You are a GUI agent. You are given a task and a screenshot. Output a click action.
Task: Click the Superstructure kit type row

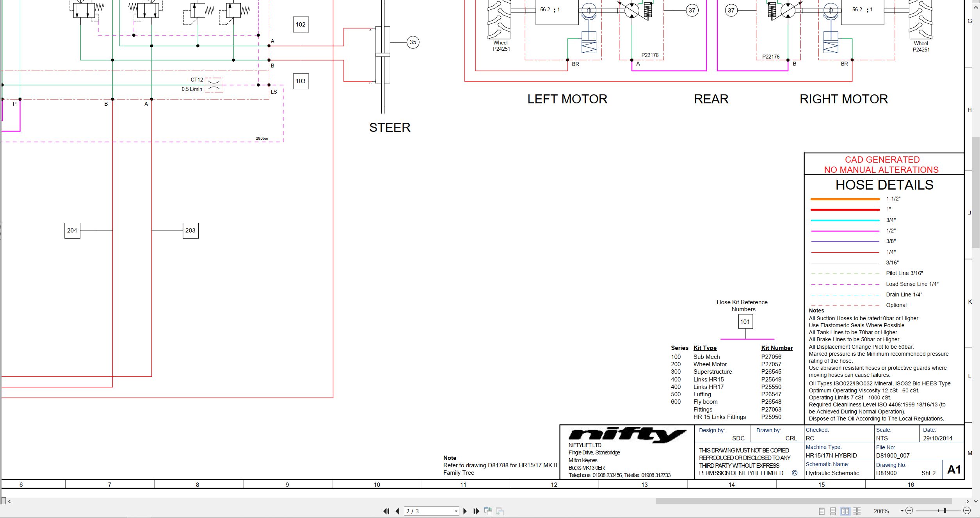pos(713,372)
